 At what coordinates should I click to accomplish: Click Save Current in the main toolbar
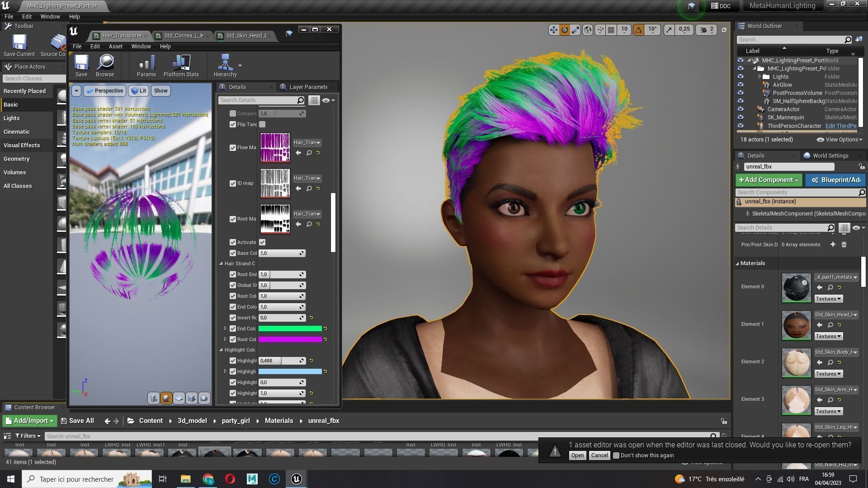click(x=19, y=46)
